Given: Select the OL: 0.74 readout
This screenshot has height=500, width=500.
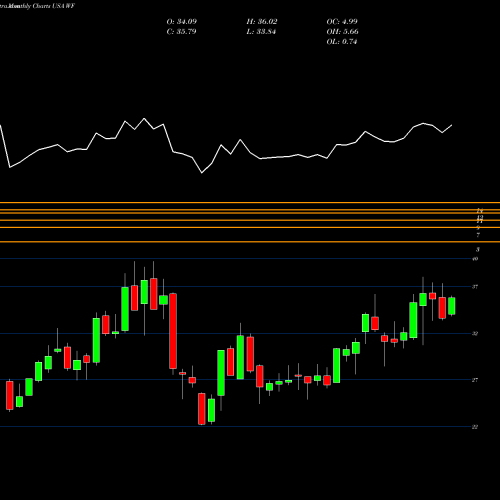Looking at the screenshot, I should pos(342,42).
